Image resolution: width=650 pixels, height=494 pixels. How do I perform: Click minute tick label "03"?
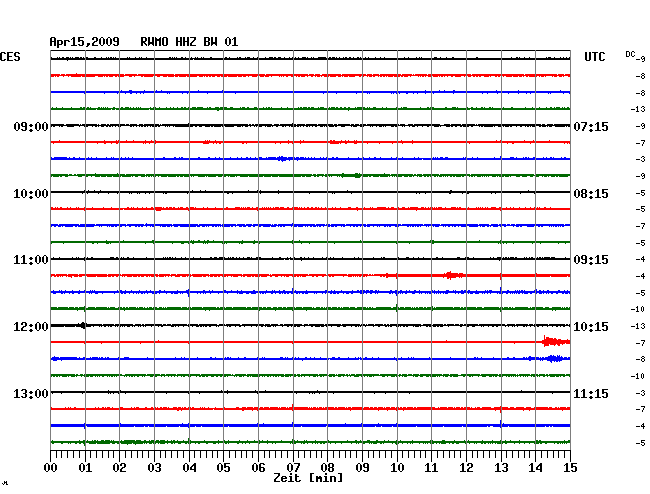click(154, 467)
